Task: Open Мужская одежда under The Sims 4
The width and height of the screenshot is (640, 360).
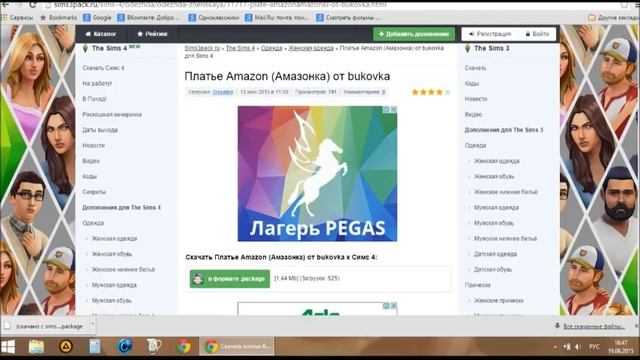Action: pyautogui.click(x=114, y=285)
